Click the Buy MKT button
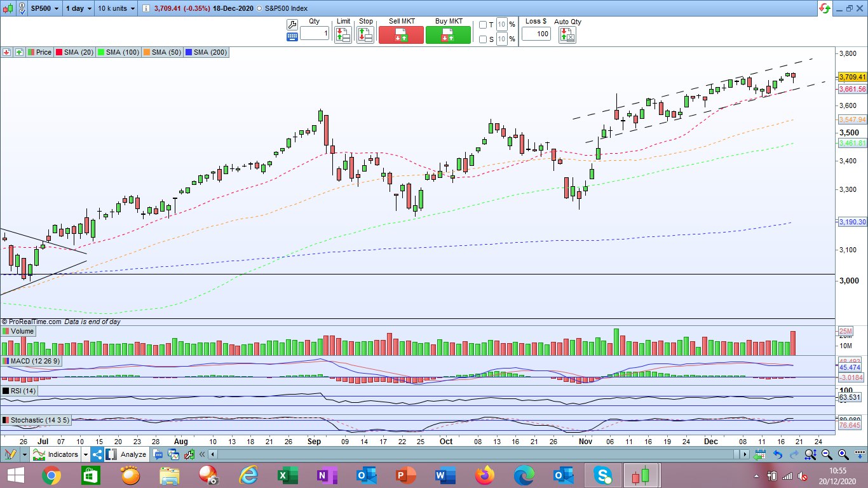The image size is (868, 488). pos(449,35)
